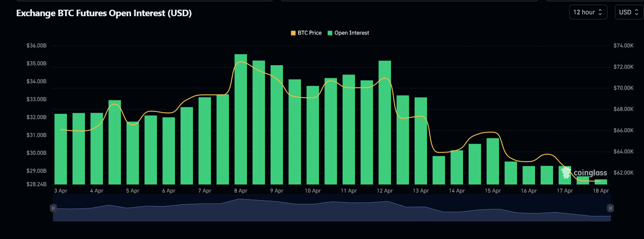This screenshot has height=239, width=644.
Task: Click the Coinglass watermark logo icon
Action: click(566, 173)
